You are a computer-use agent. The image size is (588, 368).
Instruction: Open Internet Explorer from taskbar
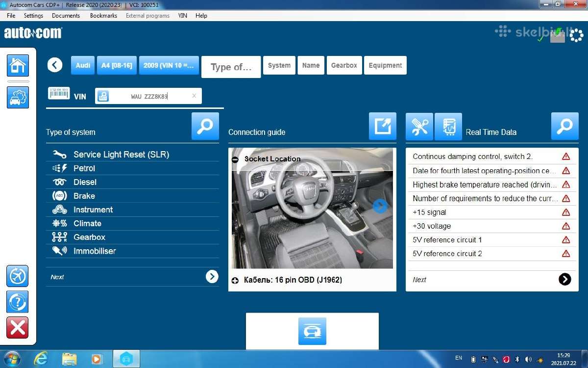[x=41, y=359]
